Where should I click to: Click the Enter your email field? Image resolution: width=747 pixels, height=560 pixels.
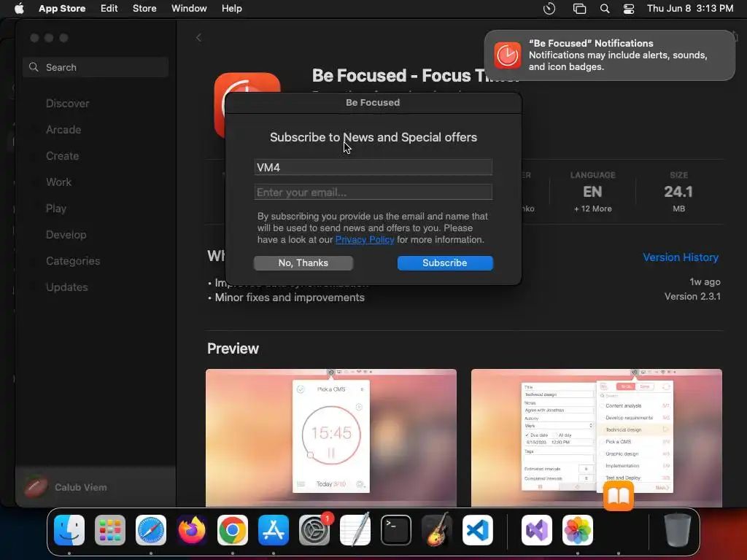pyautogui.click(x=373, y=192)
